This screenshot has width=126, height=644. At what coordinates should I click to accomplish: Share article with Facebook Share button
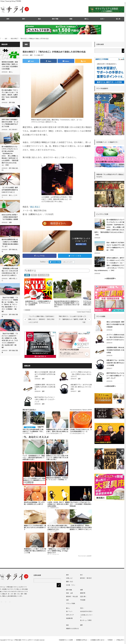(x=48, y=61)
